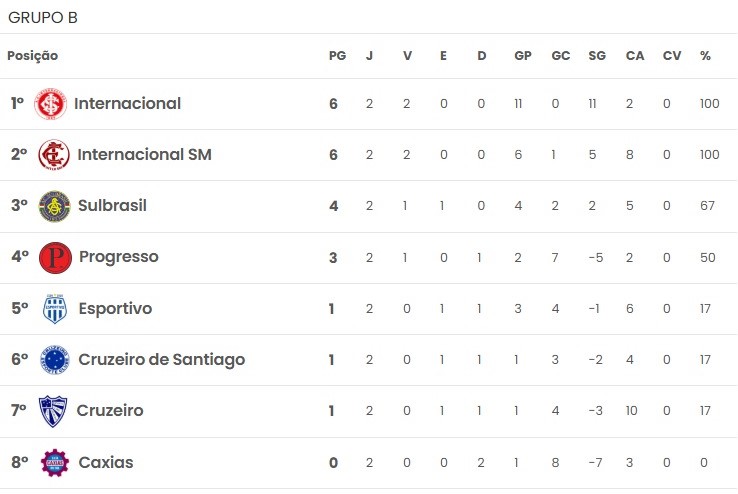This screenshot has width=738, height=494.
Task: Click the Esportivo striped shield badge
Action: (x=55, y=309)
